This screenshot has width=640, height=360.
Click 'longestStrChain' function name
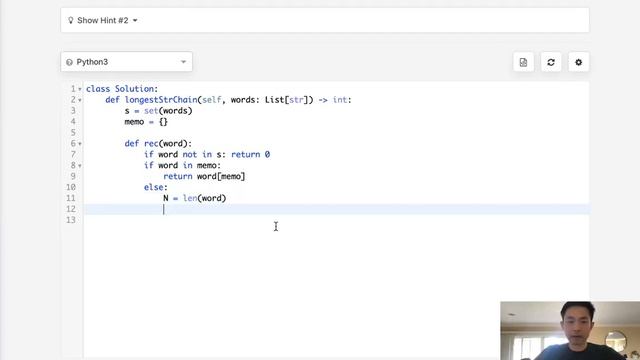pos(161,100)
